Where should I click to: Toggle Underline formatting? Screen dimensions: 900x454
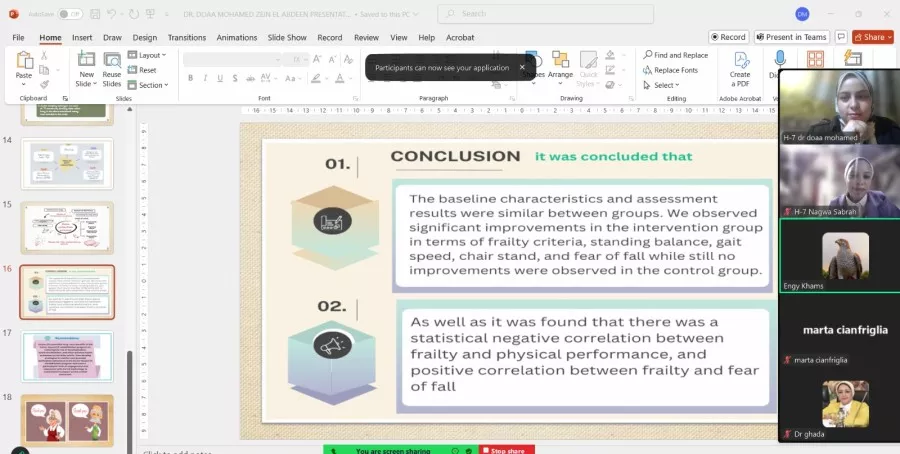tap(222, 78)
